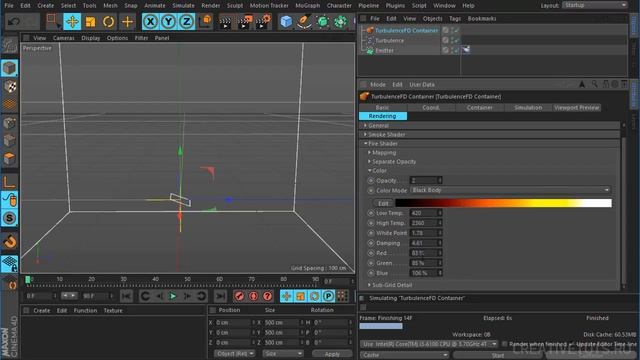This screenshot has height=360, width=640.
Task: Switch to the Viewport Preview tab
Action: click(x=576, y=107)
